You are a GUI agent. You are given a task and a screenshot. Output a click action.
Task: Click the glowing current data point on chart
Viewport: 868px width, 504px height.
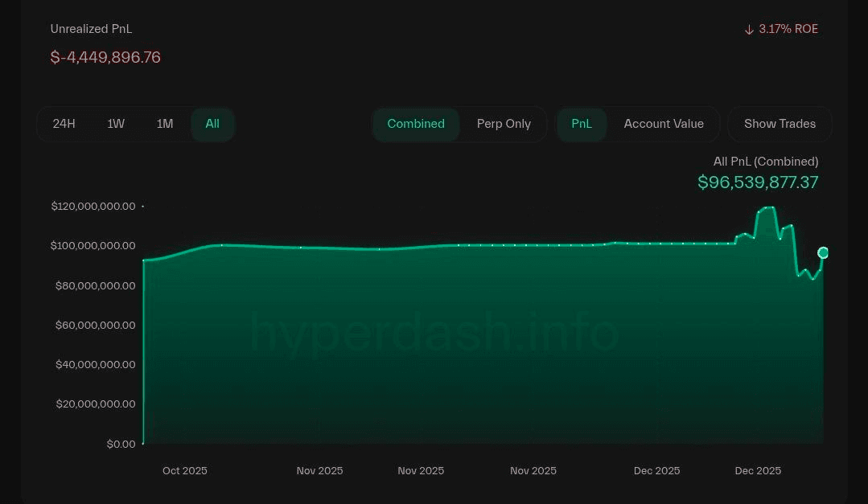click(823, 252)
